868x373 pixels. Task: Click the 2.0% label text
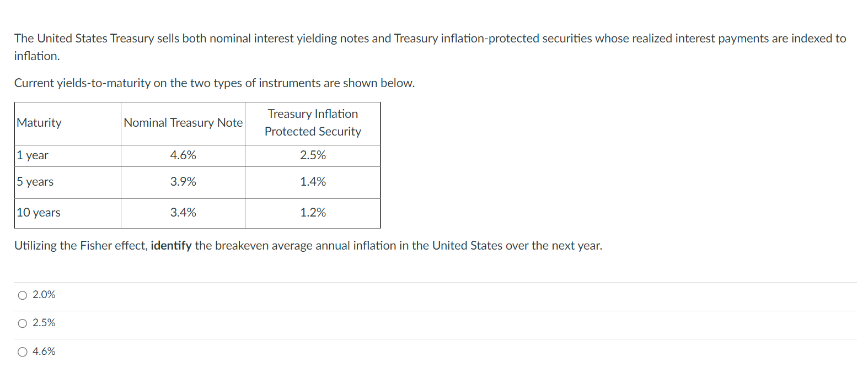(x=43, y=295)
